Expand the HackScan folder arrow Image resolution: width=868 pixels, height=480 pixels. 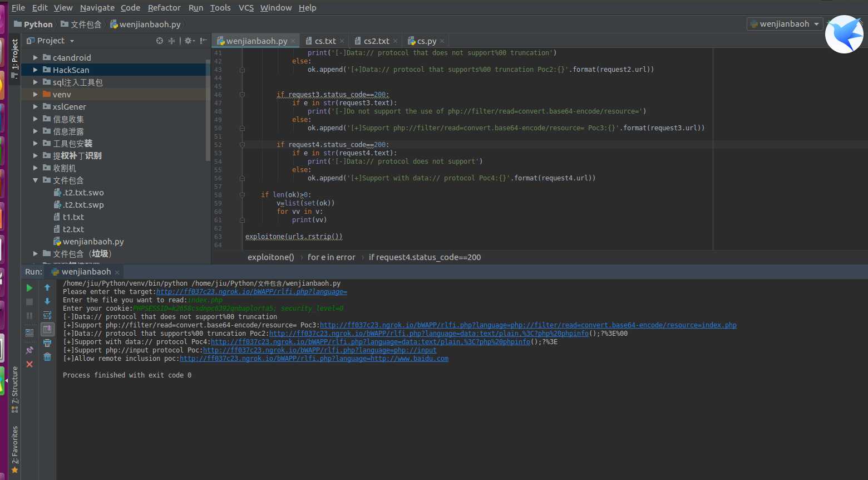(x=35, y=70)
